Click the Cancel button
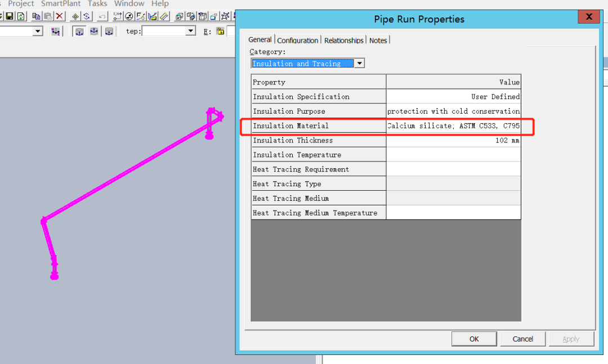This screenshot has height=364, width=608. (522, 339)
